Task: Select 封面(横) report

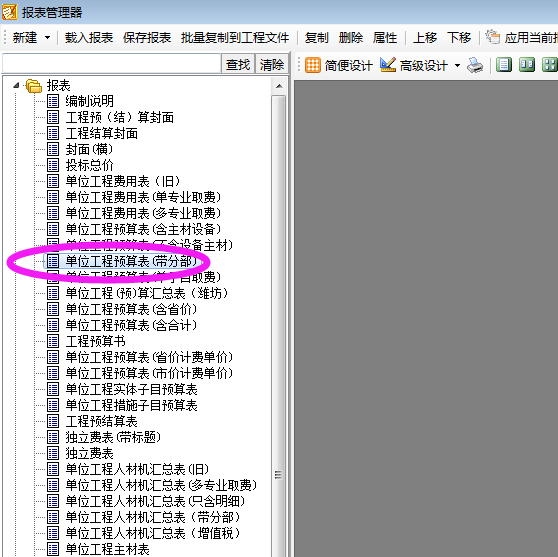Action: click(x=89, y=149)
